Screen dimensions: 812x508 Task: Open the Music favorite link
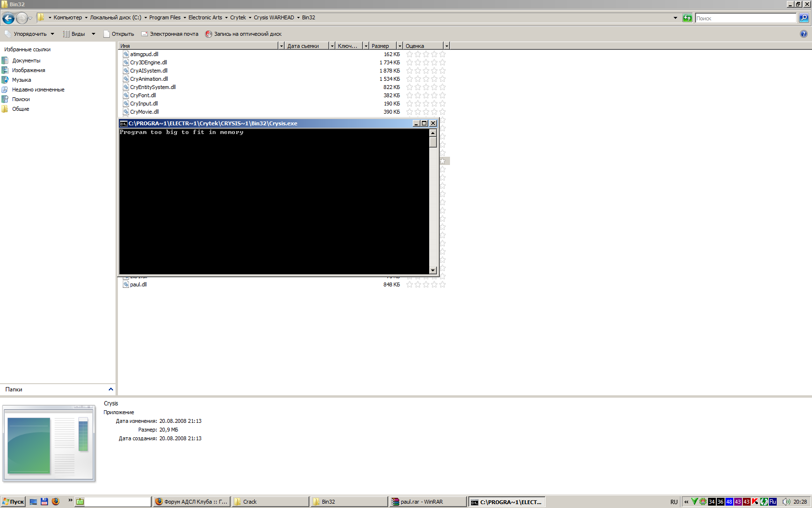[21, 80]
